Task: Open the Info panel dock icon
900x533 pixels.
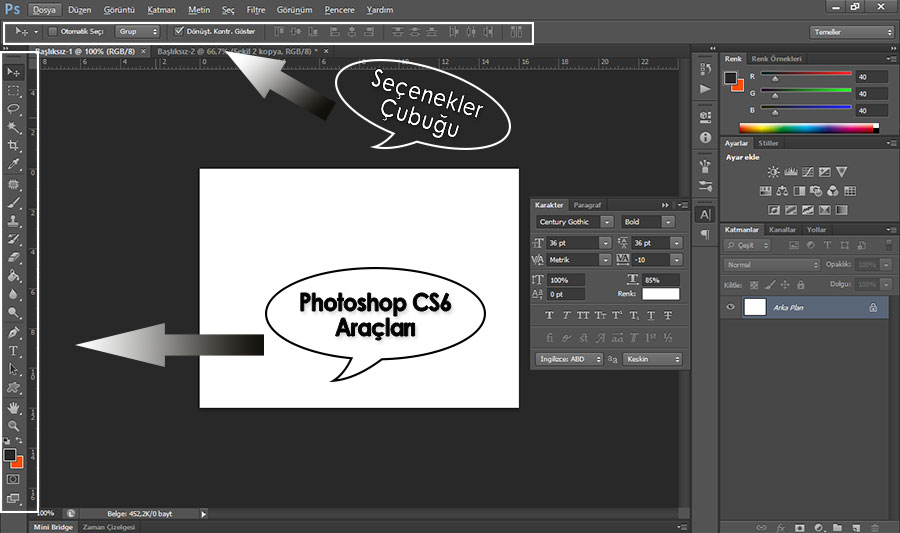Action: [705, 138]
